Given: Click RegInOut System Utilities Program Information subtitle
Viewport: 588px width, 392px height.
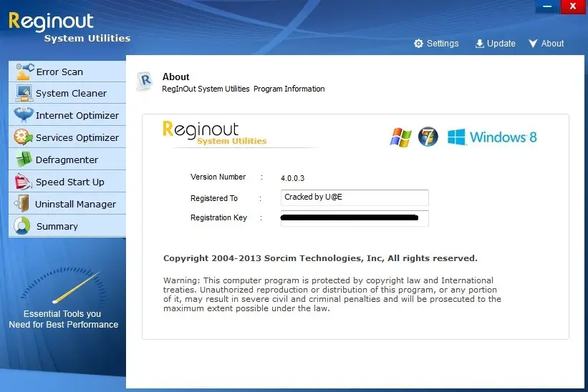Looking at the screenshot, I should (x=244, y=89).
